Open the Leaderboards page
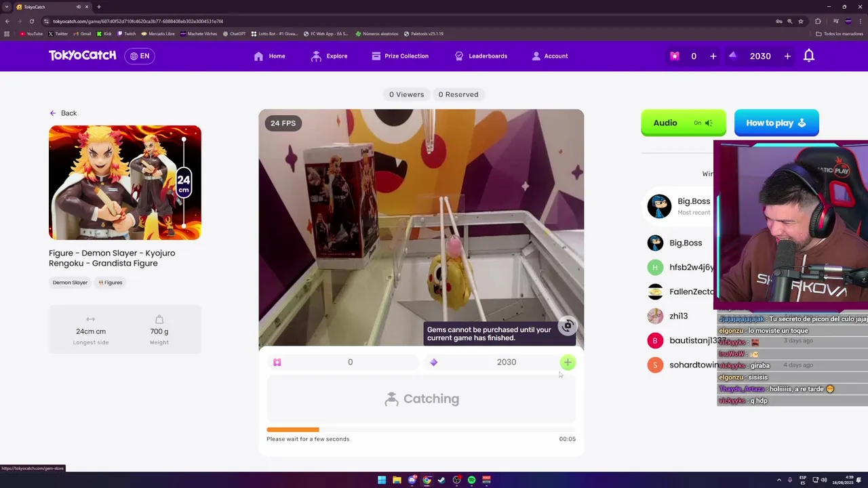Screen dimensions: 868x488 [481, 56]
